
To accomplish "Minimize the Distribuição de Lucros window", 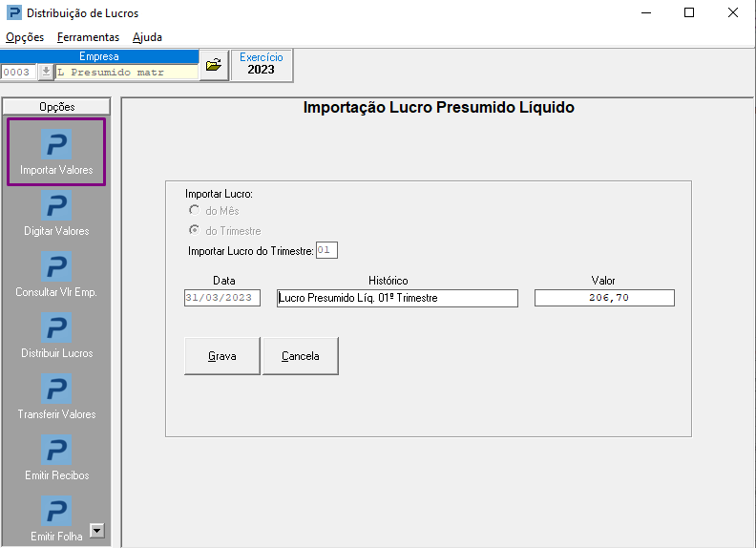I will click(646, 13).
